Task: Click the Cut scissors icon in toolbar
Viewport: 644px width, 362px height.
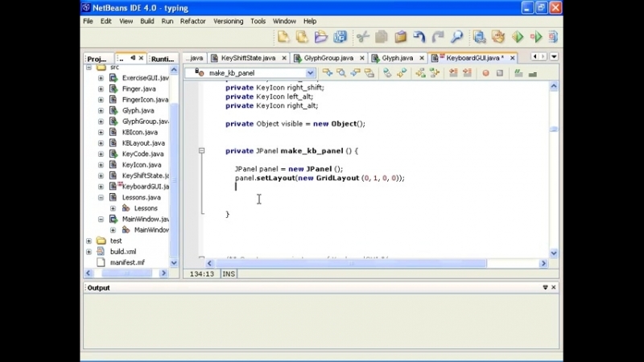Action: coord(362,37)
